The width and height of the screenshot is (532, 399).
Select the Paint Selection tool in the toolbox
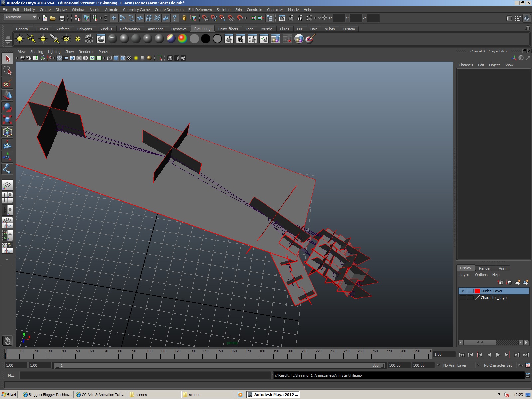pyautogui.click(x=7, y=83)
